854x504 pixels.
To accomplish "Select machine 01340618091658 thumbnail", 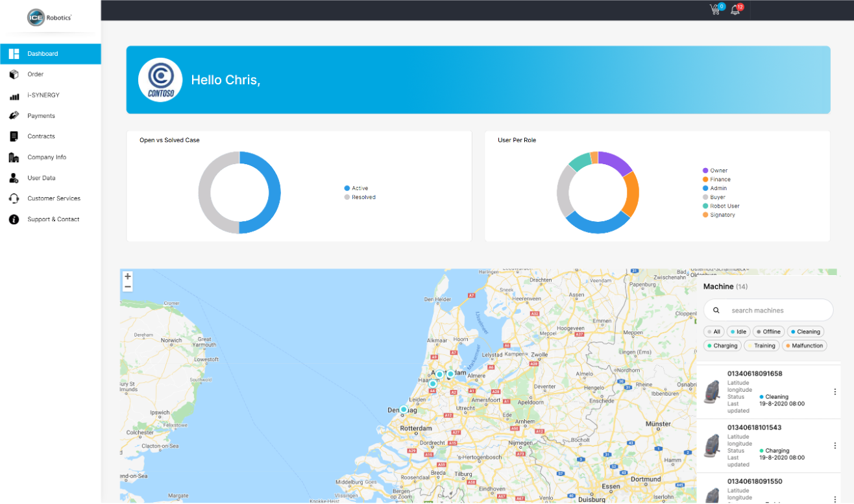I will point(713,392).
